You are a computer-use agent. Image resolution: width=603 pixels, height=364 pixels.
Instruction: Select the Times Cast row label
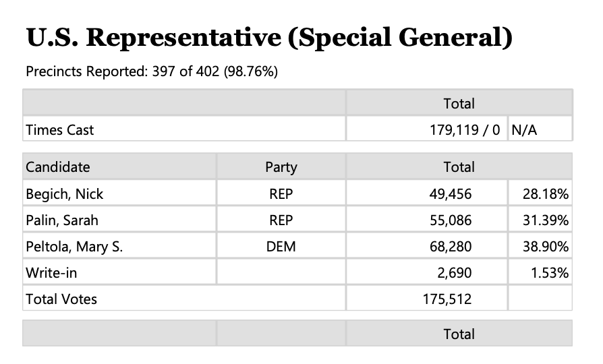point(60,129)
